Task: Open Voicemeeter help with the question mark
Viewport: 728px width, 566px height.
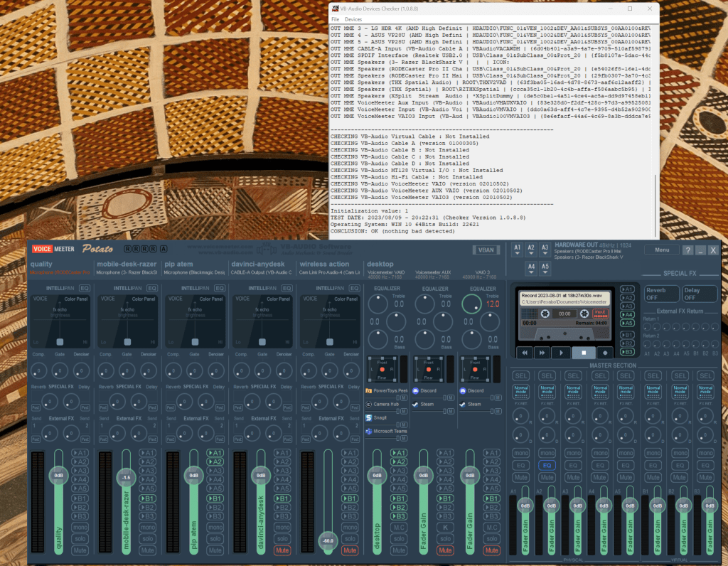Action: click(x=687, y=250)
